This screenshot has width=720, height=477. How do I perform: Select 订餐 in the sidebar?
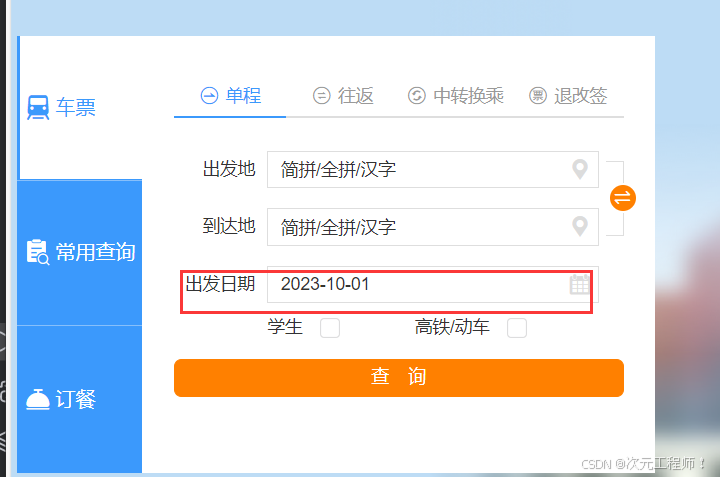[80, 399]
